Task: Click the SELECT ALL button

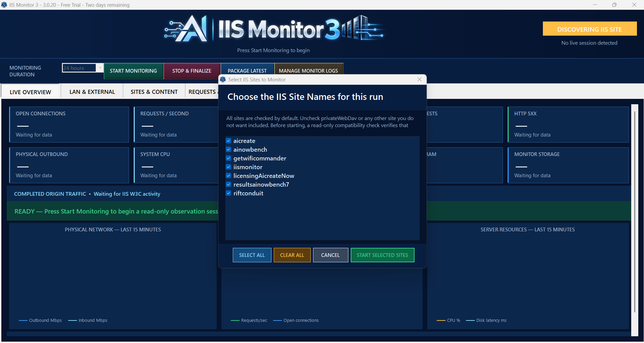Action: (252, 255)
